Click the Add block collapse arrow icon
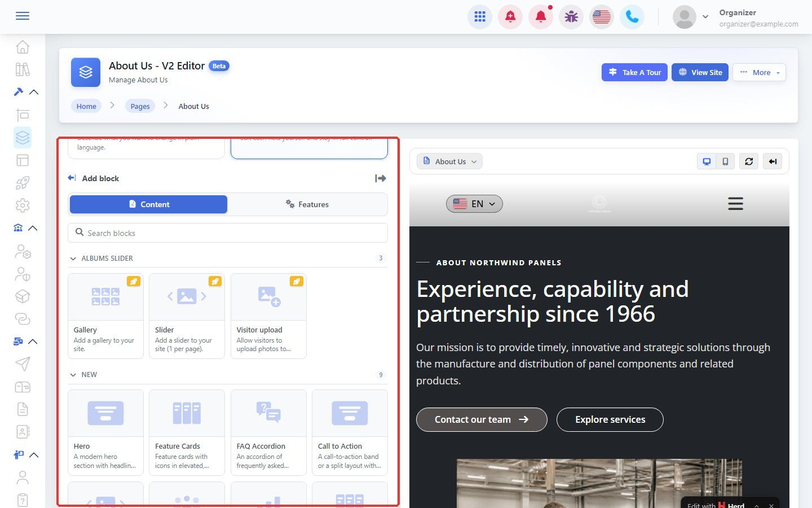812x508 pixels. pyautogui.click(x=381, y=178)
